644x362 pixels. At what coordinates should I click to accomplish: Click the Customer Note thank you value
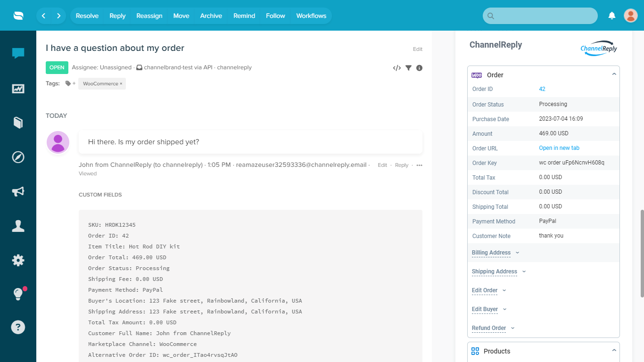[551, 236]
